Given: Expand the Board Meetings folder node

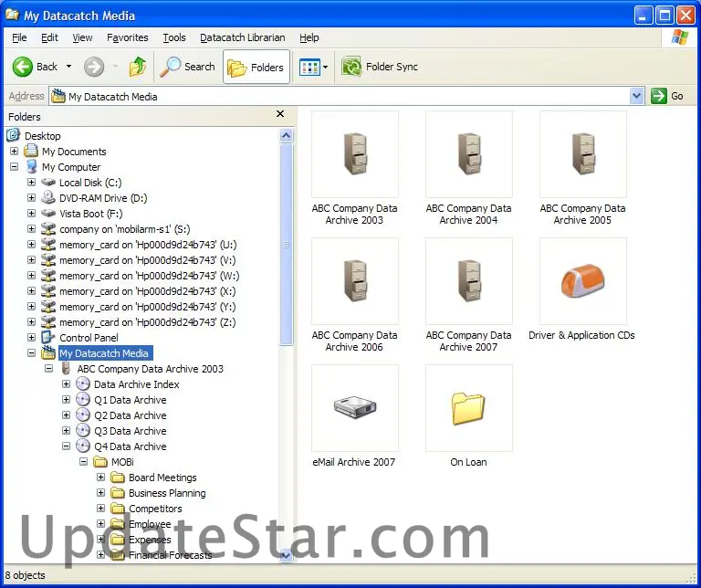Looking at the screenshot, I should click(101, 478).
